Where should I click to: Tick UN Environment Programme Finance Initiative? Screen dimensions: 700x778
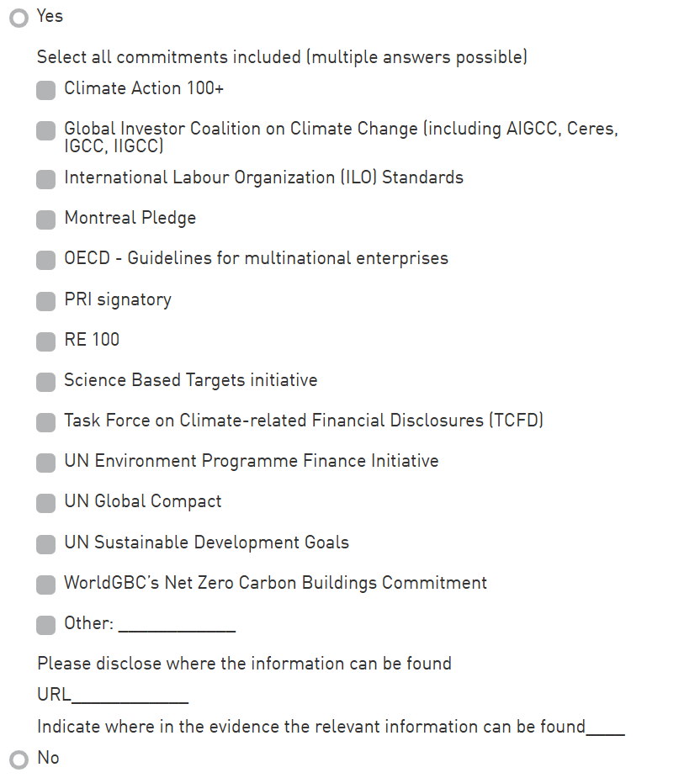coord(46,463)
